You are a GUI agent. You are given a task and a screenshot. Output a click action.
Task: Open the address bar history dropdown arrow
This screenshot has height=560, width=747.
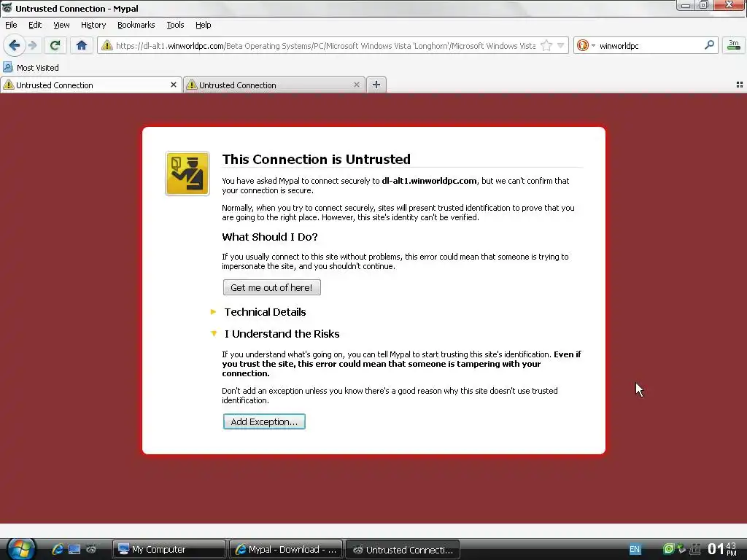click(x=561, y=46)
